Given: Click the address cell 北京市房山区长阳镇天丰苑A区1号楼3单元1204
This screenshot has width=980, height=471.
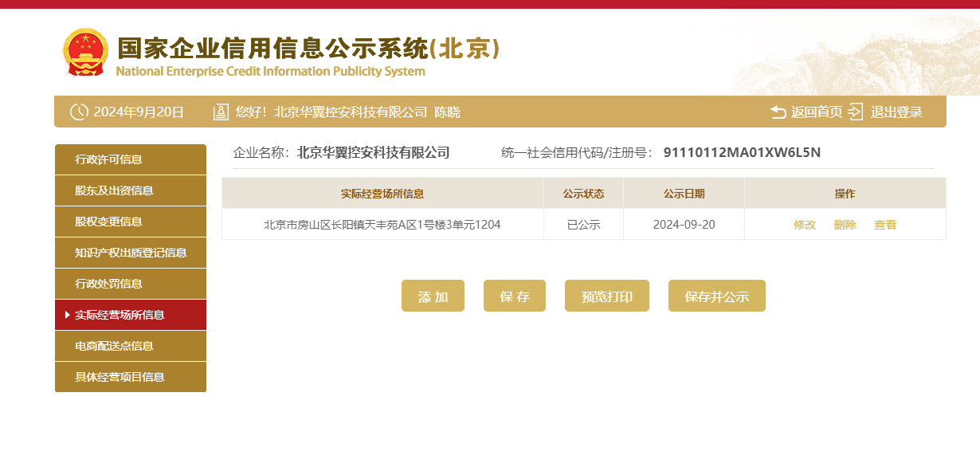Looking at the screenshot, I should [382, 225].
